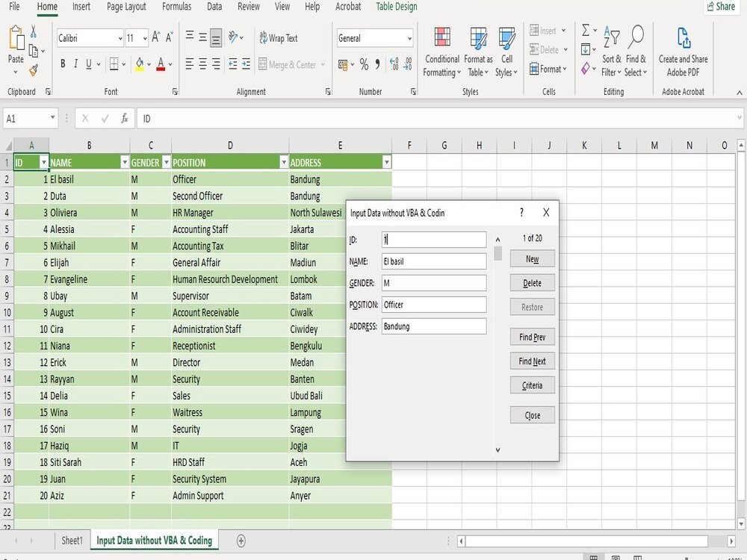Click the Borders icon
Viewport: 747px width, 560px height.
(x=114, y=63)
